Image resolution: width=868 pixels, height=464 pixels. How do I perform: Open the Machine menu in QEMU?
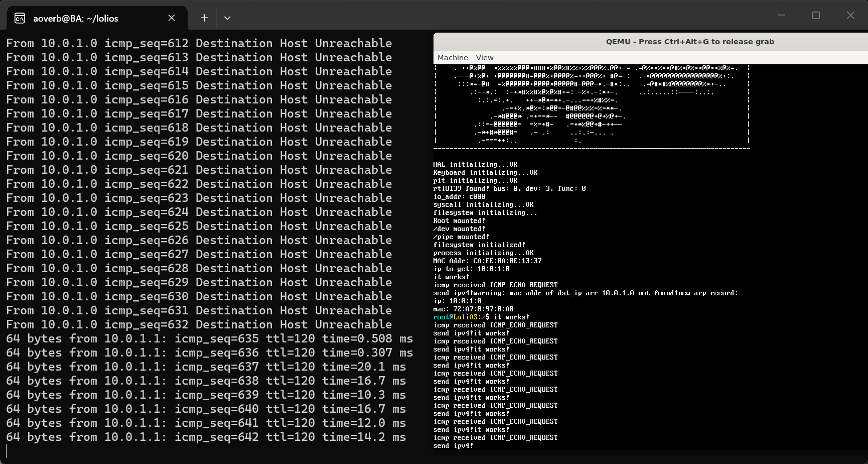452,58
